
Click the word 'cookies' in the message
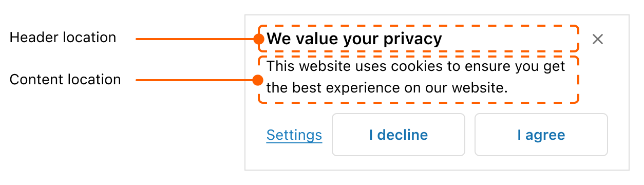tap(422, 66)
